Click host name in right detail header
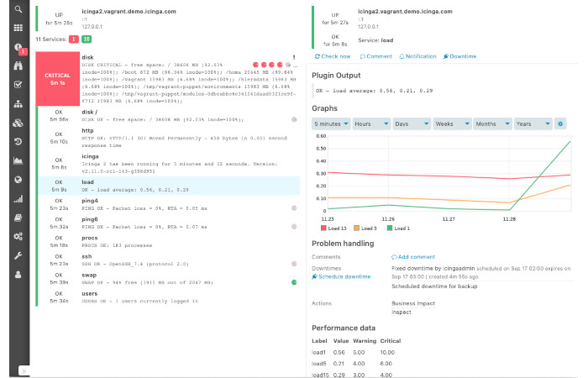The height and width of the screenshot is (378, 588). click(405, 11)
